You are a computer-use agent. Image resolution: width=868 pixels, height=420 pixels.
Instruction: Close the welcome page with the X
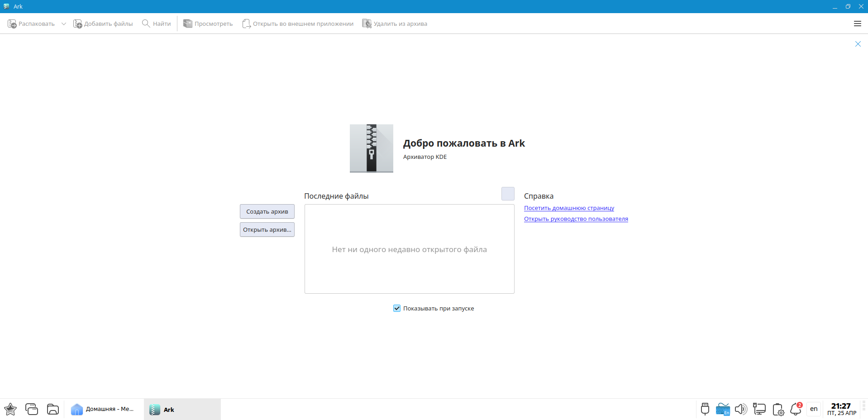[x=858, y=44]
